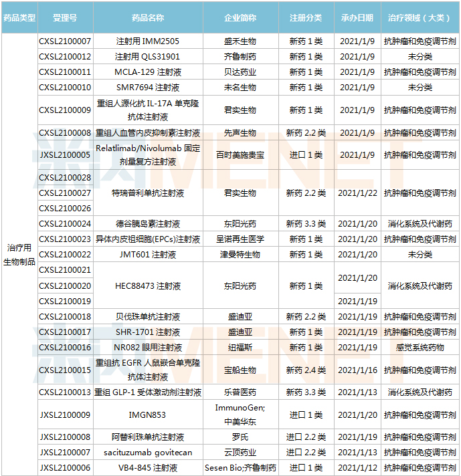Select cell 百时美施贵宝

[241, 155]
